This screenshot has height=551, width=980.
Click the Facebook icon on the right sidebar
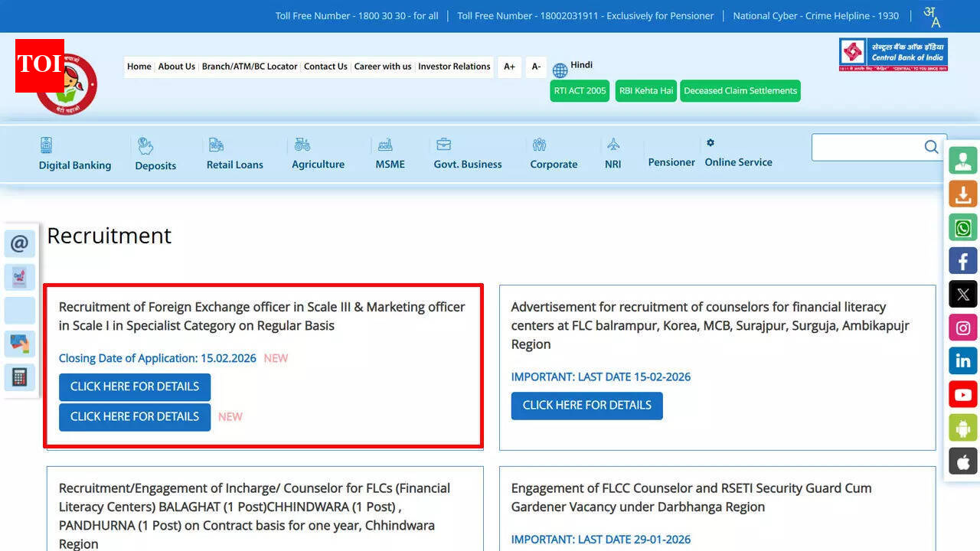(962, 260)
